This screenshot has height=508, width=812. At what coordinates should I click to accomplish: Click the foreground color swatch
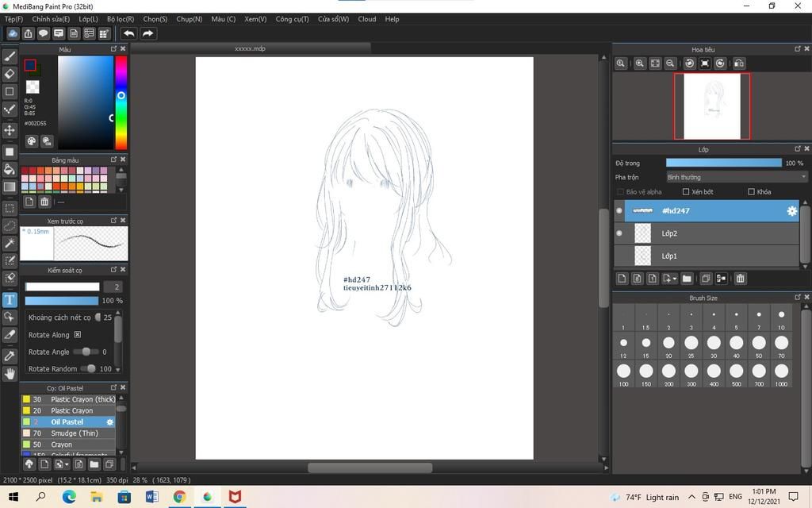pyautogui.click(x=30, y=65)
